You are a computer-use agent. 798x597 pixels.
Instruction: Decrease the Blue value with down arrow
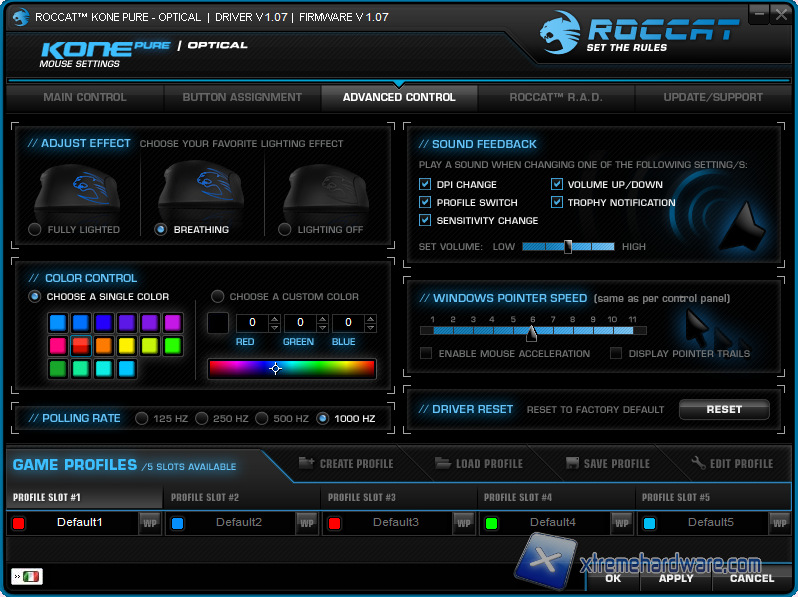coord(371,328)
